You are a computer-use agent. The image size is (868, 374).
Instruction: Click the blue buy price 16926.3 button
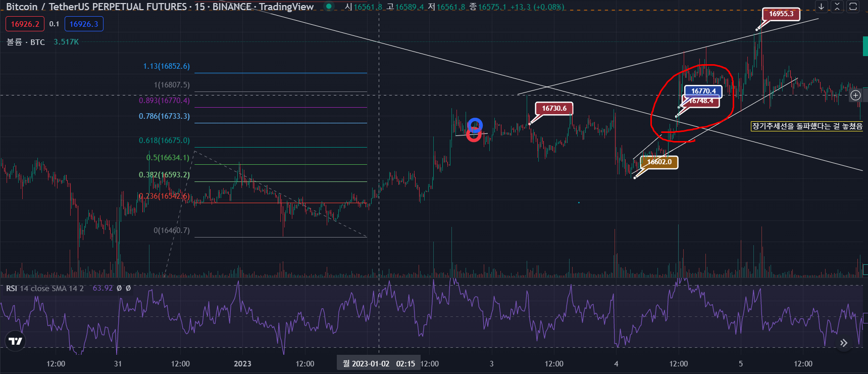pos(84,24)
